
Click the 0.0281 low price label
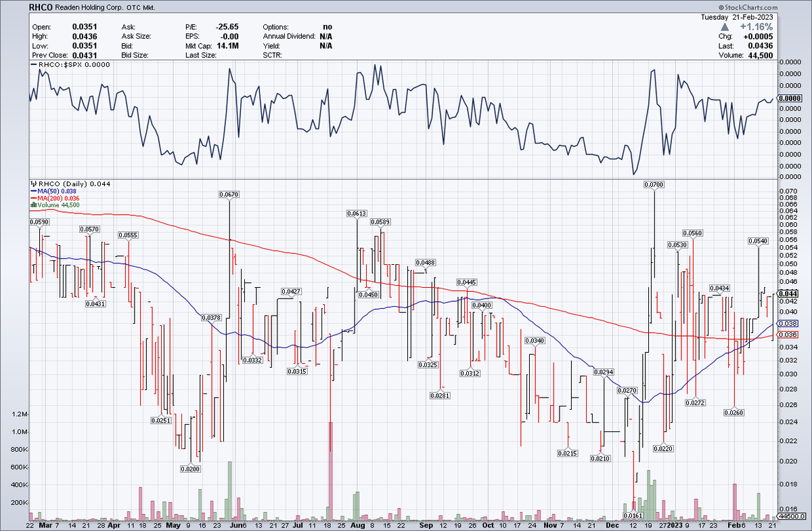440,395
